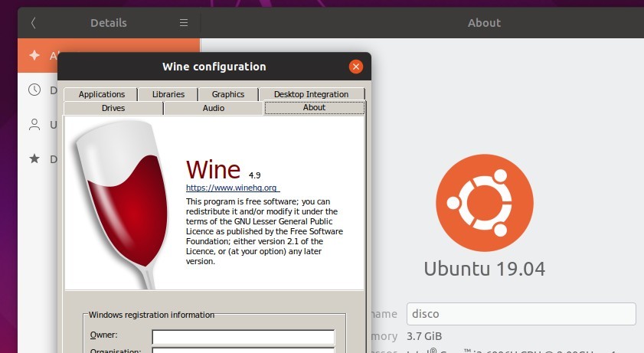Click the large Wine heading text
Viewport: 644px width, 353px height.
[x=213, y=169]
